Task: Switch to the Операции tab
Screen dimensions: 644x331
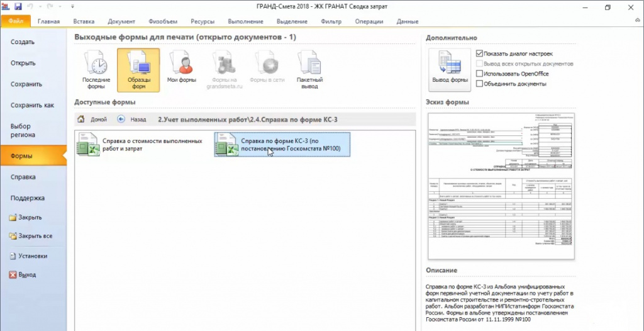Action: (369, 21)
